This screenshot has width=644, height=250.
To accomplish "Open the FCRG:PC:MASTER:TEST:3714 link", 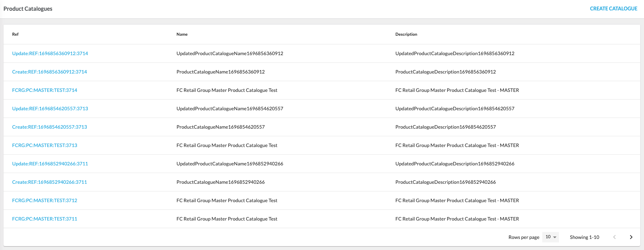I will 44,90.
